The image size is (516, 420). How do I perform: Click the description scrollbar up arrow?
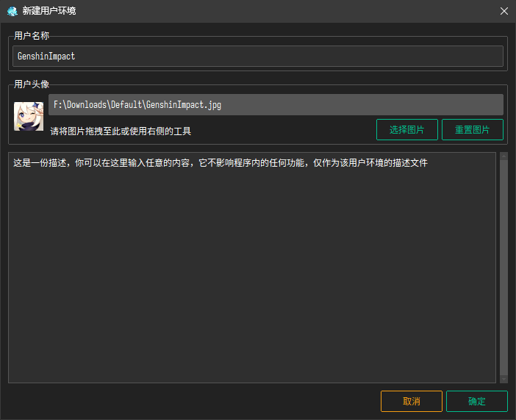(504, 156)
